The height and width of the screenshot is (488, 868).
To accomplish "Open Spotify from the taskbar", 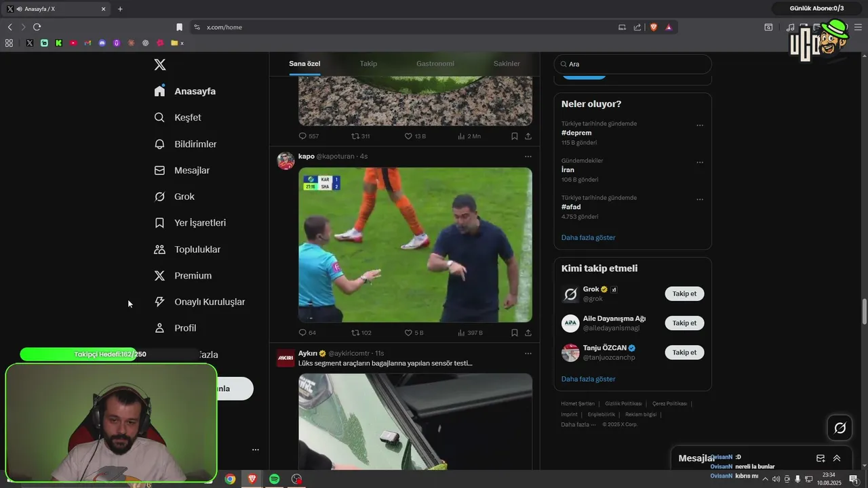I will pos(275,479).
